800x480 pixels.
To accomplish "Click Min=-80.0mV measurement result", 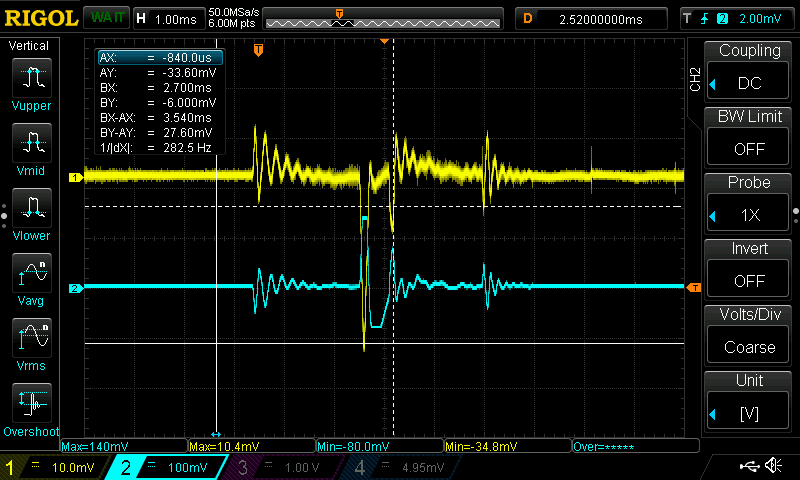I will point(380,446).
